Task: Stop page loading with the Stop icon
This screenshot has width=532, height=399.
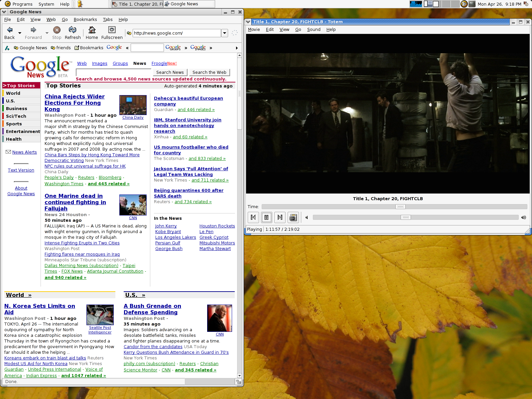Action: click(x=57, y=30)
